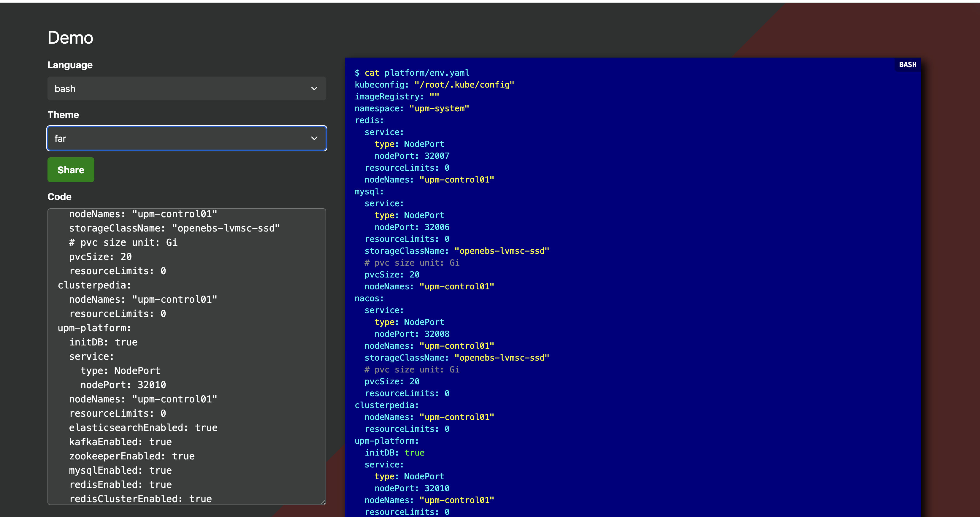Click 'nodePort: 32010' in the preview
This screenshot has height=517, width=980.
click(412, 489)
